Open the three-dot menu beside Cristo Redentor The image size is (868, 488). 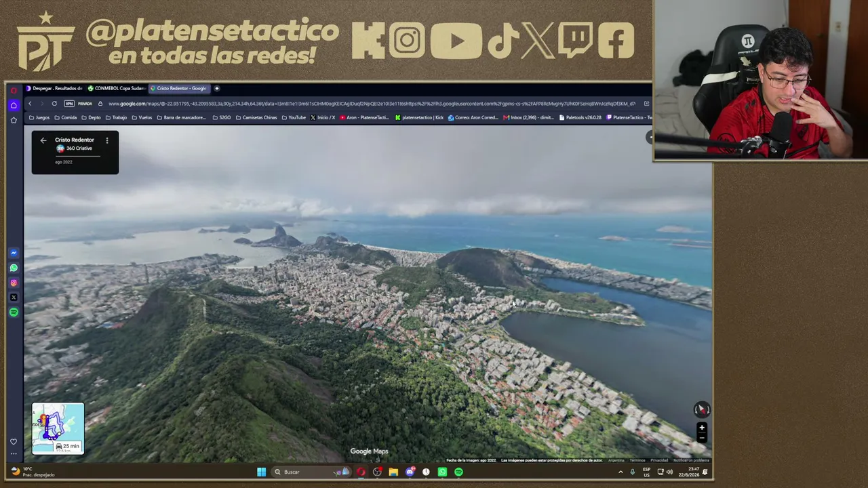[x=106, y=140]
